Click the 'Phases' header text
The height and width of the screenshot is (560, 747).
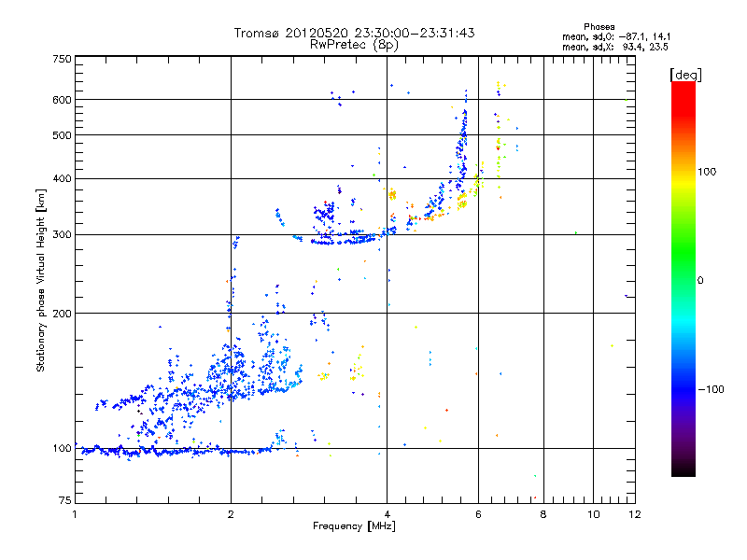[x=599, y=27]
